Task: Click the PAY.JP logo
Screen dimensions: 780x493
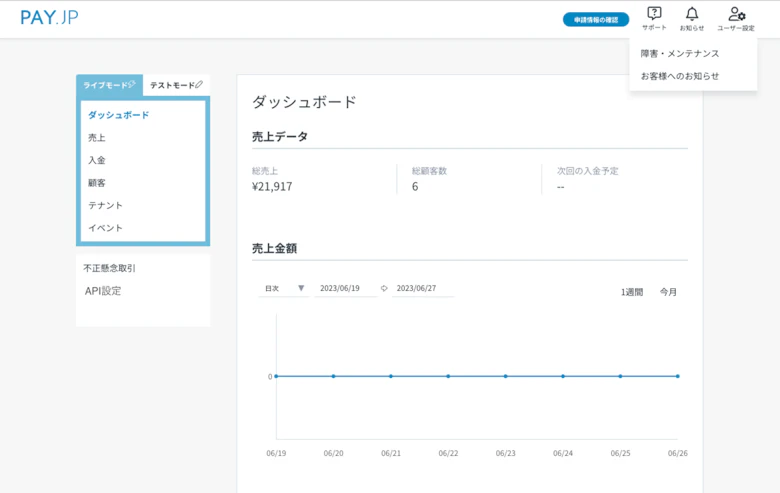Action: 49,17
